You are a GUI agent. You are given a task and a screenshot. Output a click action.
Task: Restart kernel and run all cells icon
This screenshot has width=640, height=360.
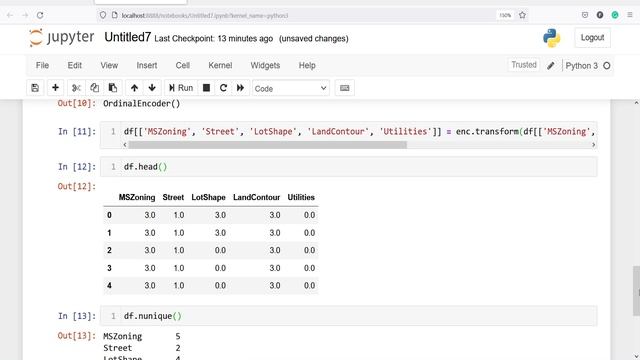pyautogui.click(x=240, y=88)
